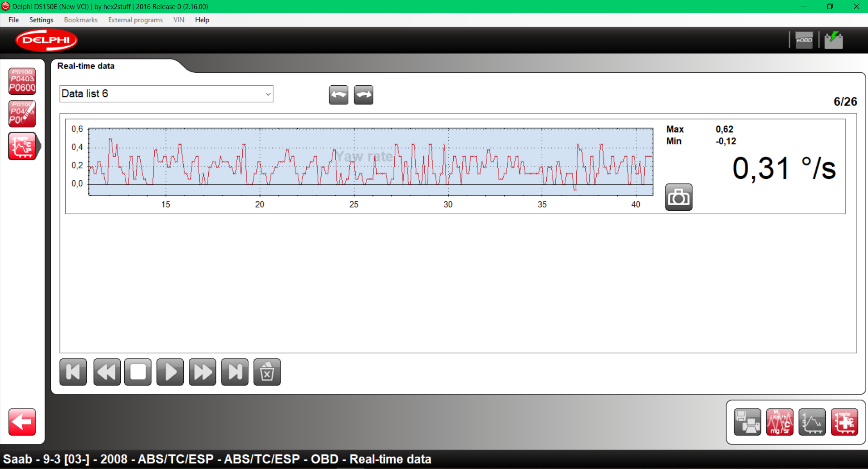Click the erase fault codes icon

[22, 114]
